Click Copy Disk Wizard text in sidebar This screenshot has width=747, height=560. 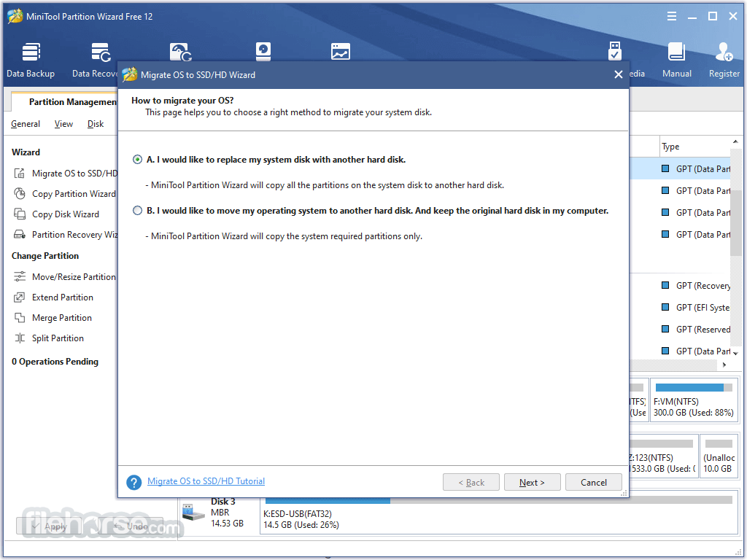click(x=65, y=214)
